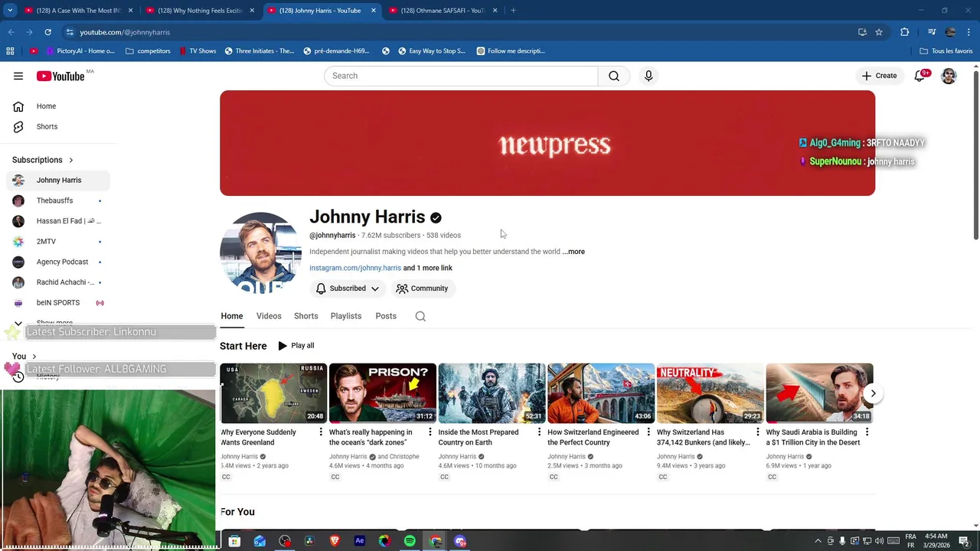Open the Hassan El Fad subscription
The height and width of the screenshot is (551, 980).
tap(58, 221)
